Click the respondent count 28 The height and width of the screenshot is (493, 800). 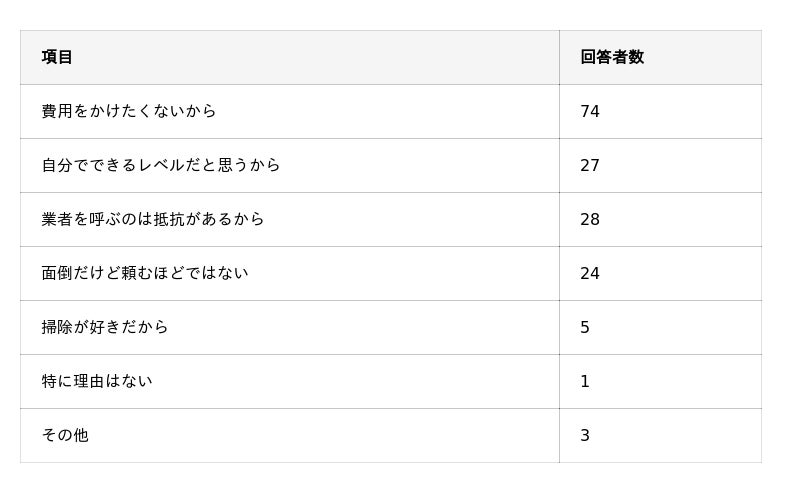pos(590,219)
